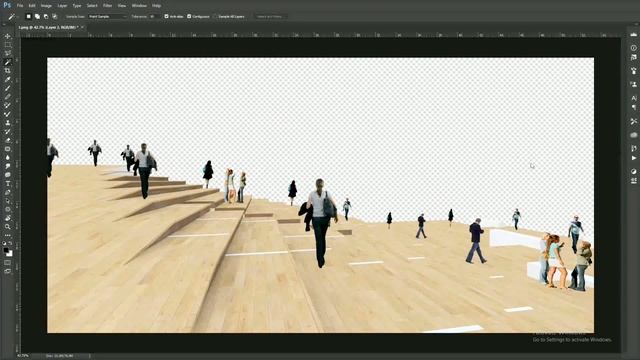Open the View menu
The width and height of the screenshot is (640, 360).
[x=122, y=6]
